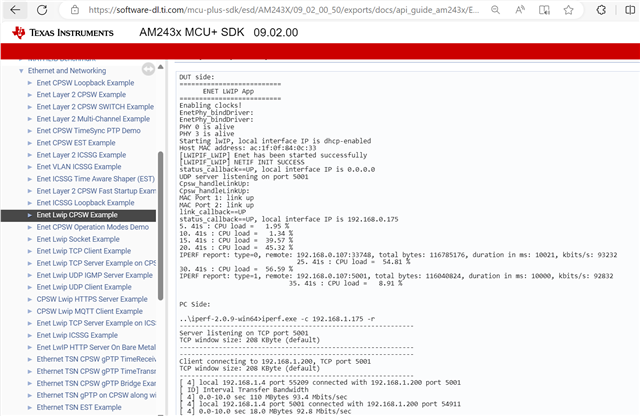Open Enet LwIP HTTP Server Bare Metal

point(96,347)
